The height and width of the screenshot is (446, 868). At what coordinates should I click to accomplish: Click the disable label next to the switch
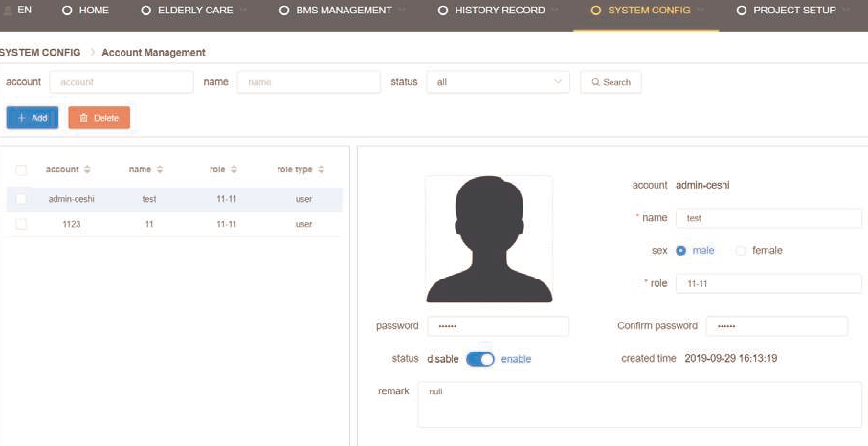click(x=443, y=359)
